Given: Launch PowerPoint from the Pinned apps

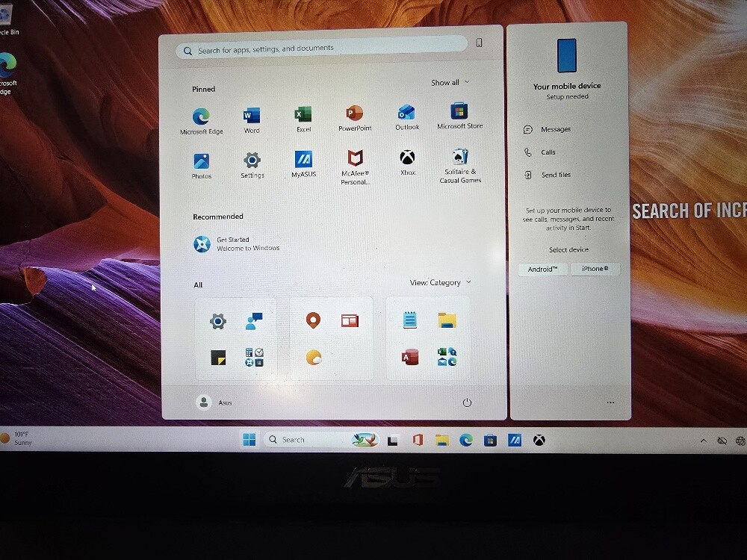Looking at the screenshot, I should [x=355, y=118].
